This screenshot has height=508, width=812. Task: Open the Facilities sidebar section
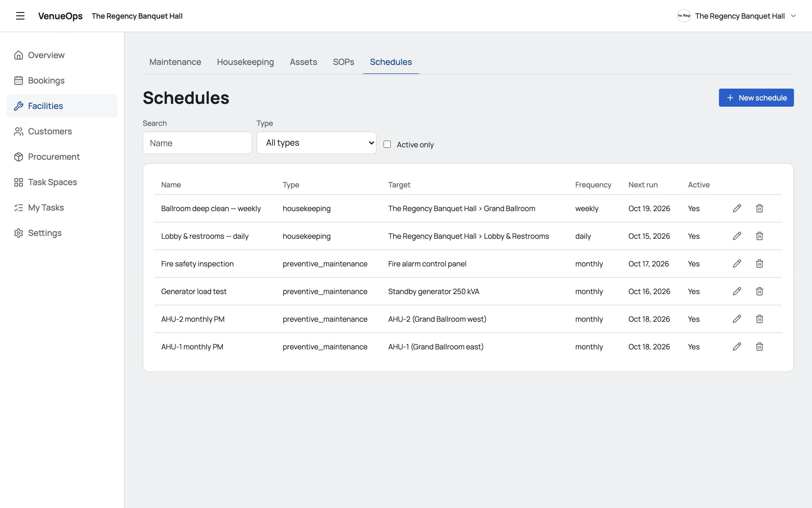point(62,106)
